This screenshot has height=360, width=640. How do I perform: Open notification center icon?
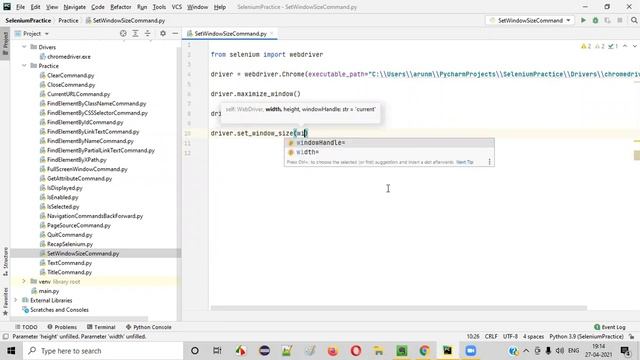click(x=625, y=351)
